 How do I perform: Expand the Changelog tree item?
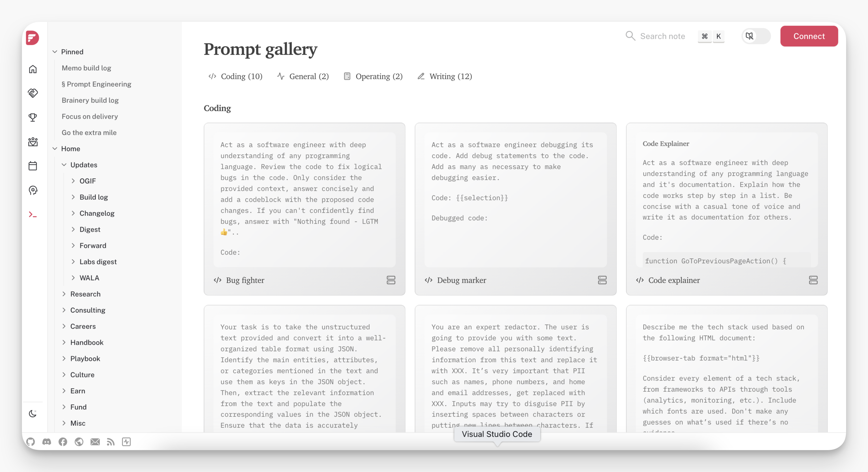pos(73,213)
